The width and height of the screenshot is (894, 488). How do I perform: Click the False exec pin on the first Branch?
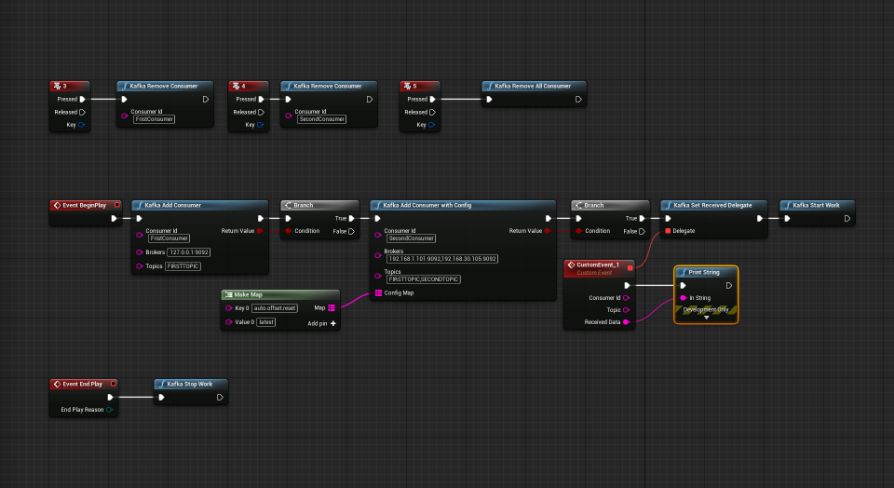click(351, 231)
